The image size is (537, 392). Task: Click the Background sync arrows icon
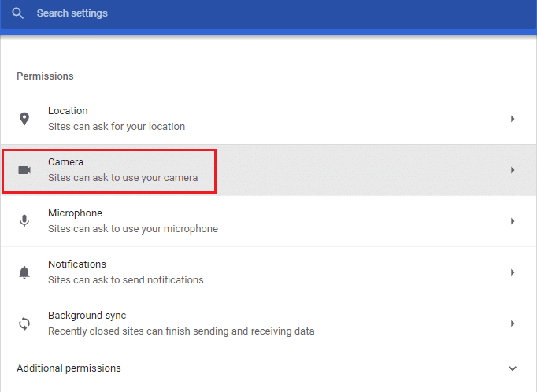point(24,324)
